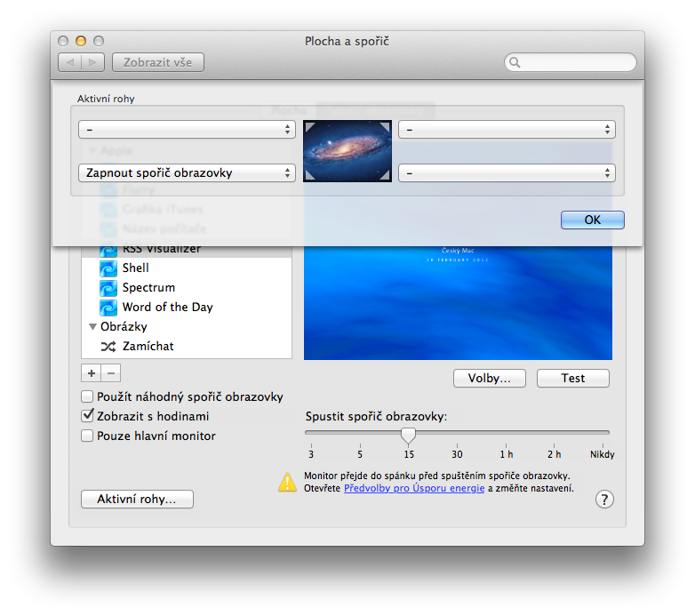
Task: Click the yellow warning triangle icon
Action: (x=287, y=482)
